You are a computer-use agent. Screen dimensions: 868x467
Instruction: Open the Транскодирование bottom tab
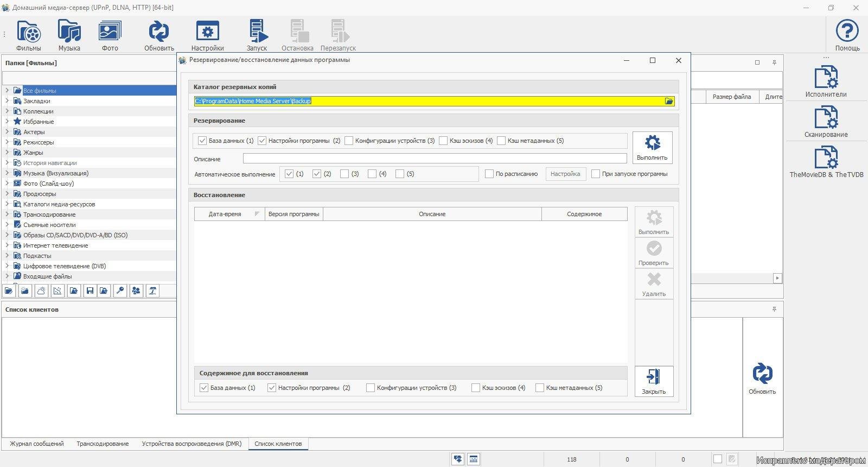coord(103,444)
